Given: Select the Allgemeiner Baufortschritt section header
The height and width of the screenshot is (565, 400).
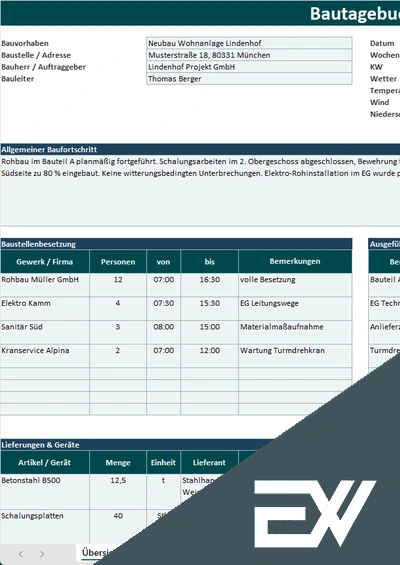Looking at the screenshot, I should [200, 150].
